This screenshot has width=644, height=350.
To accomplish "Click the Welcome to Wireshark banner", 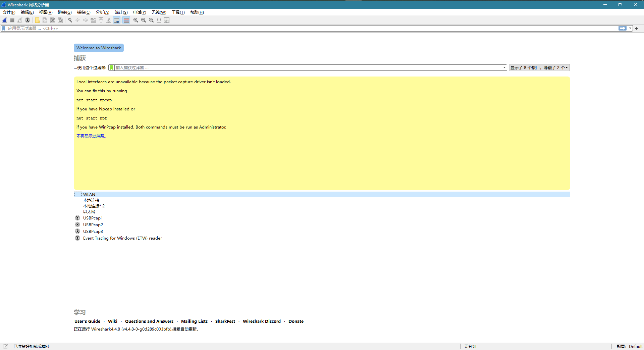I will [x=99, y=48].
